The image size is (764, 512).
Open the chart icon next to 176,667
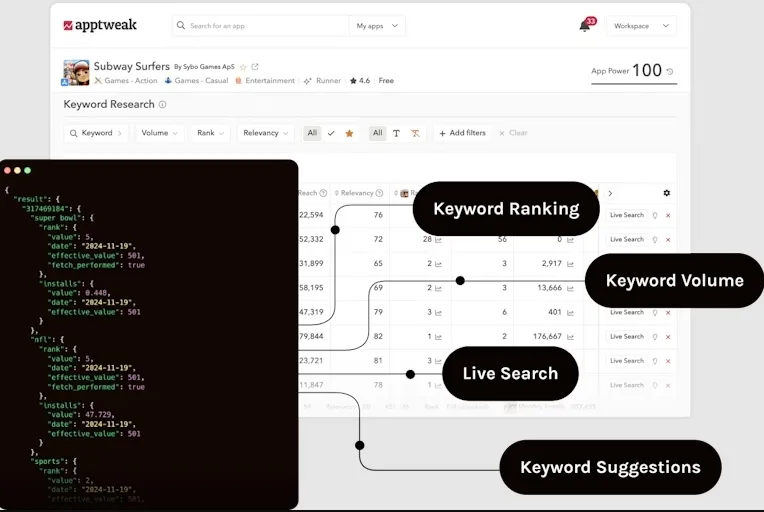[x=570, y=337]
